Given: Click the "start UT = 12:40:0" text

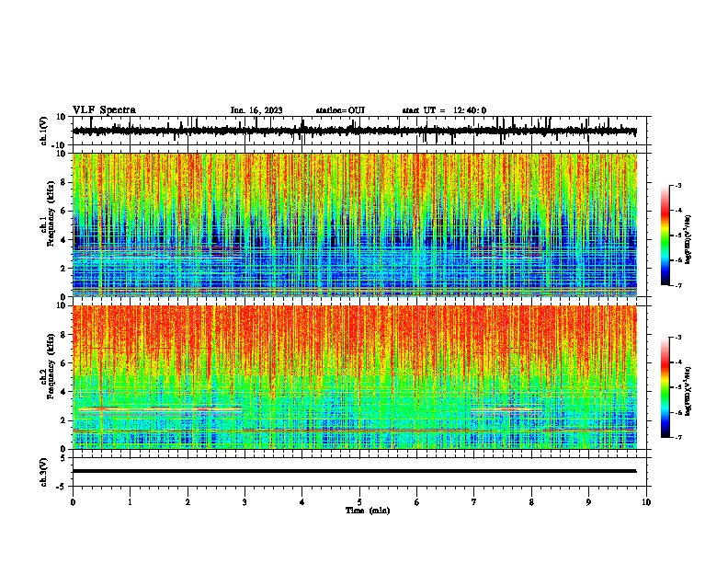Looking at the screenshot, I should point(444,110).
